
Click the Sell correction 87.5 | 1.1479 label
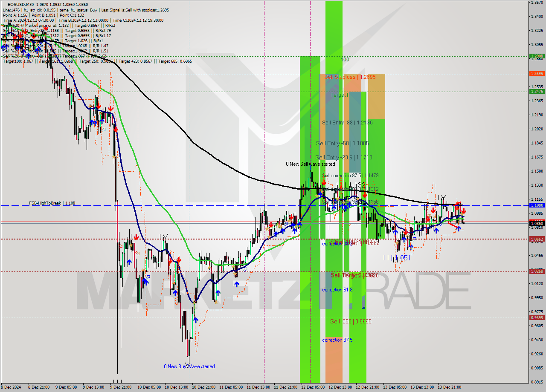[x=350, y=176]
